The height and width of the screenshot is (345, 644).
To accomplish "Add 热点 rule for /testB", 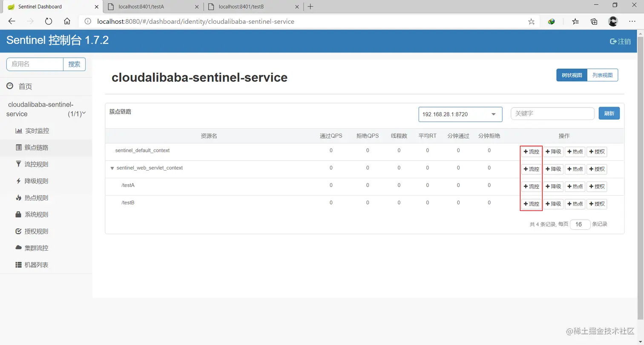I will click(x=575, y=204).
